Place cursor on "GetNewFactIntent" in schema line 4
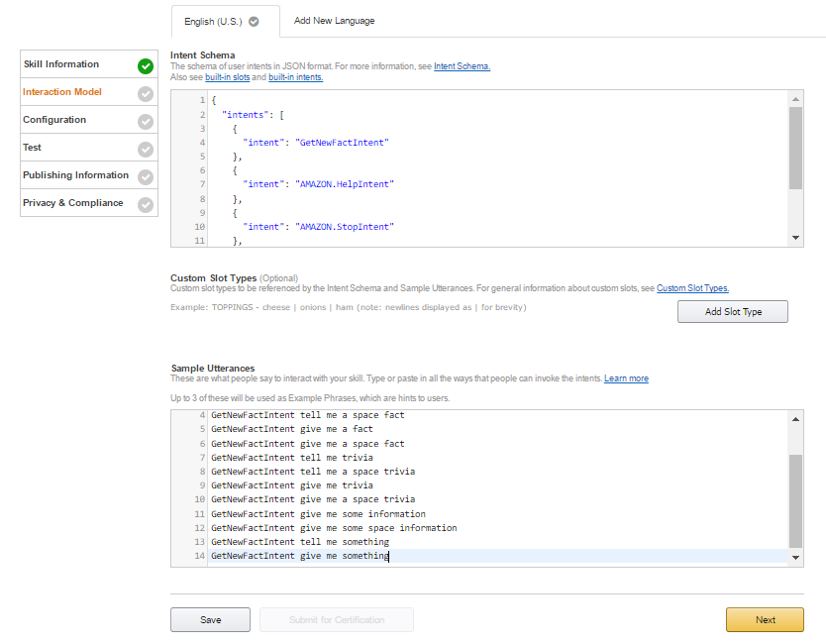This screenshot has width=826, height=644. (x=342, y=143)
